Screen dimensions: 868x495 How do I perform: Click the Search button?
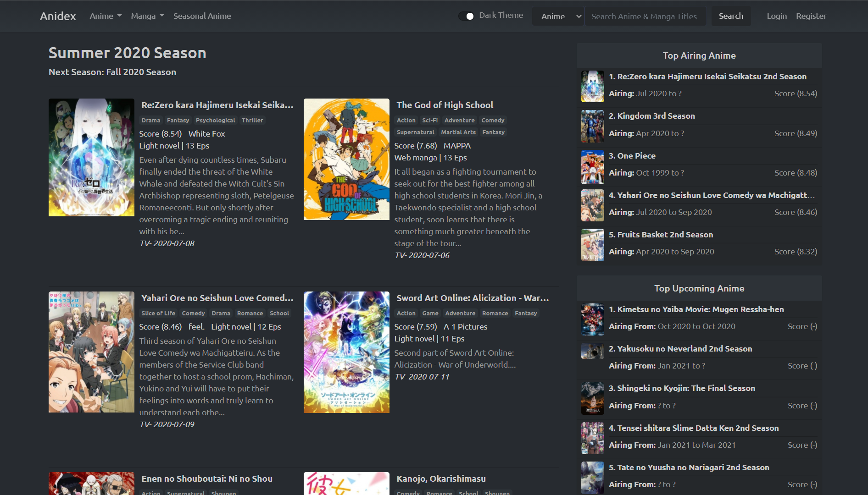(x=731, y=16)
